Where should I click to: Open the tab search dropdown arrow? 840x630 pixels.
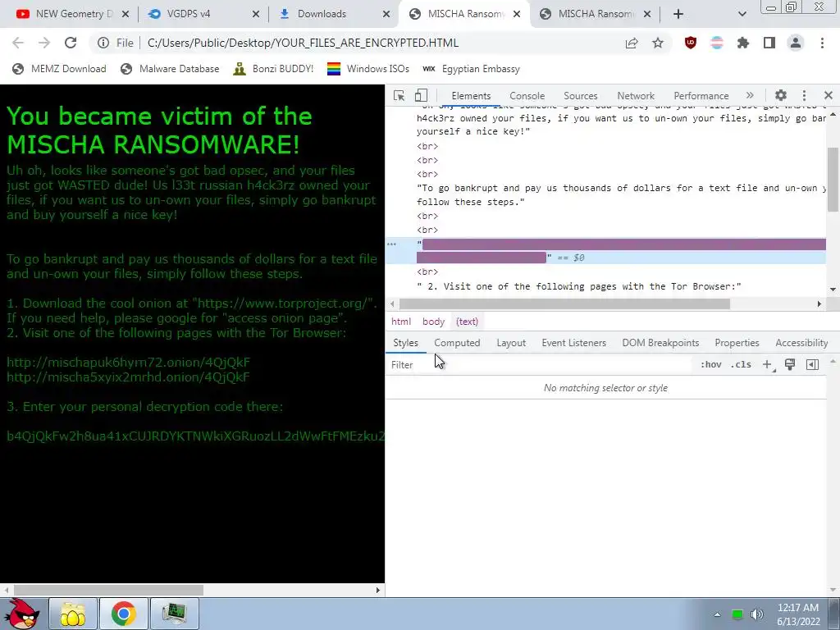[742, 14]
